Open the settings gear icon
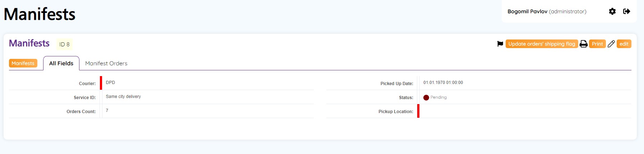Screen dimensions: 644x154 click(x=612, y=11)
